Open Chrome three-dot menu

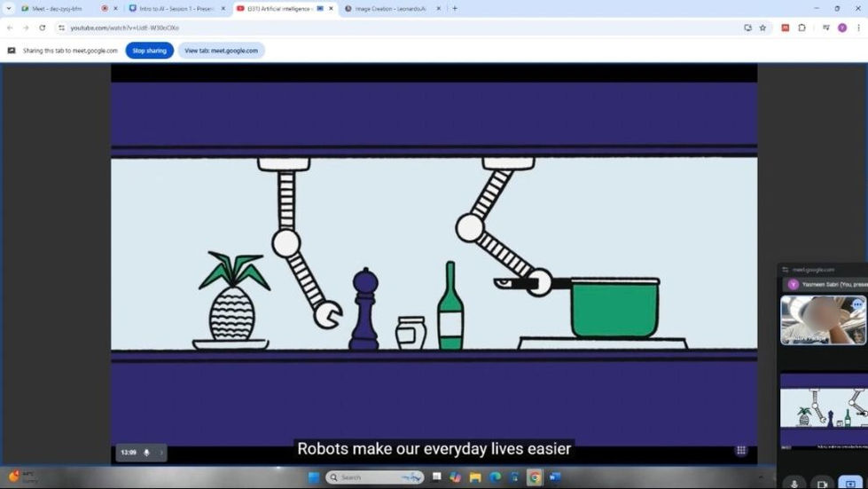coord(858,28)
